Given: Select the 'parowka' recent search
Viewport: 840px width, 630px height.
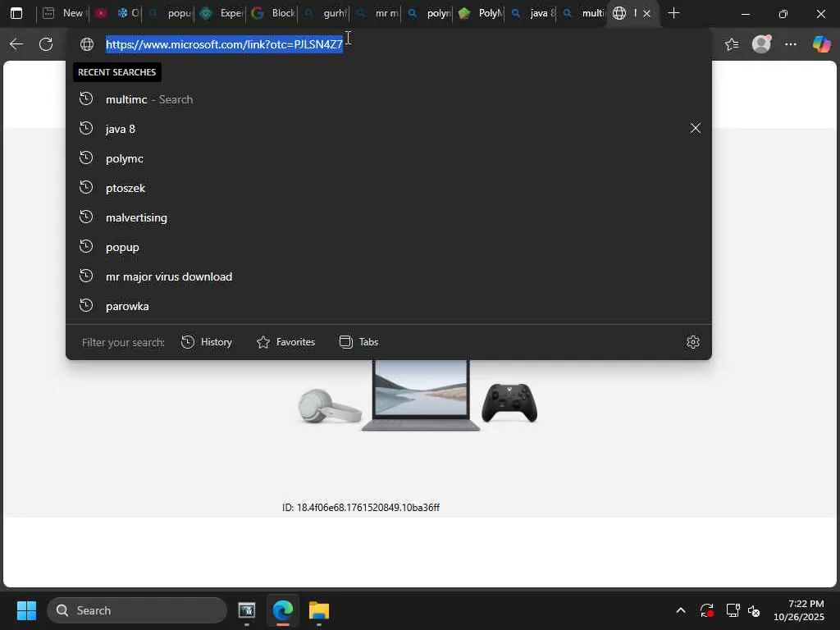Looking at the screenshot, I should coord(388,305).
